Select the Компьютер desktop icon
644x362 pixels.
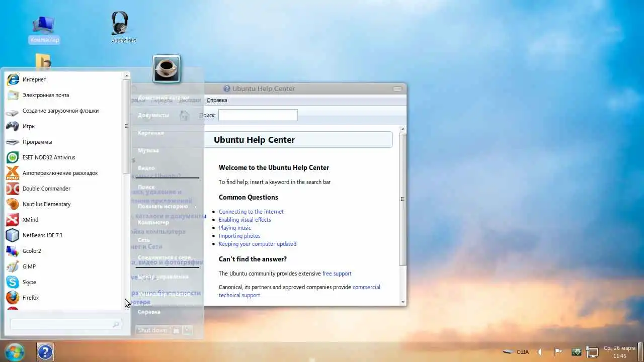[x=44, y=29]
